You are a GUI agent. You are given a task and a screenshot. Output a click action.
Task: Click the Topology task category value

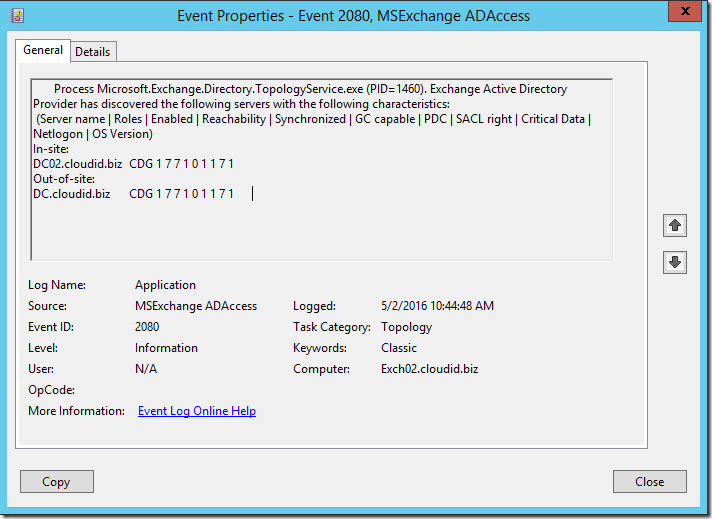406,327
